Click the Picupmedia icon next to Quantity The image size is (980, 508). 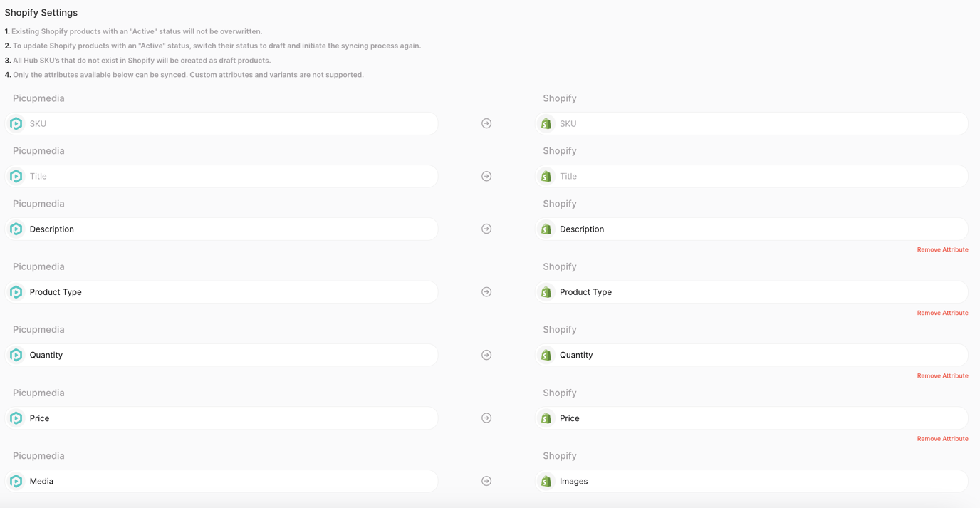[16, 354]
